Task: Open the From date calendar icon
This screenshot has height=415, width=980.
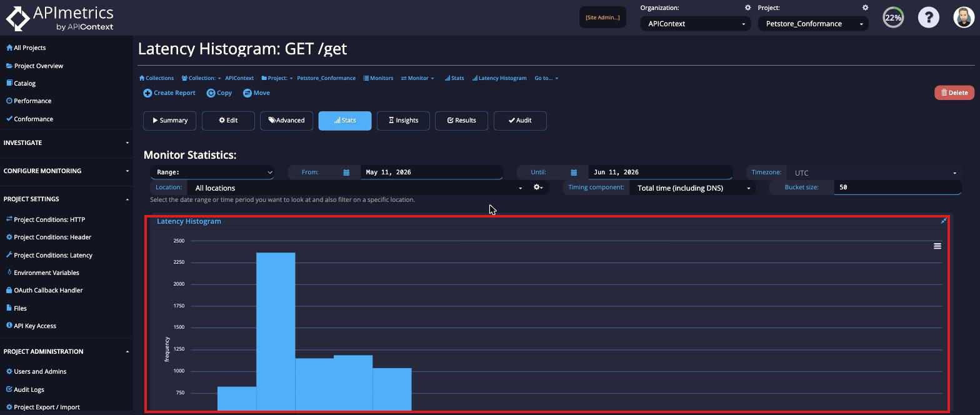Action: [346, 172]
